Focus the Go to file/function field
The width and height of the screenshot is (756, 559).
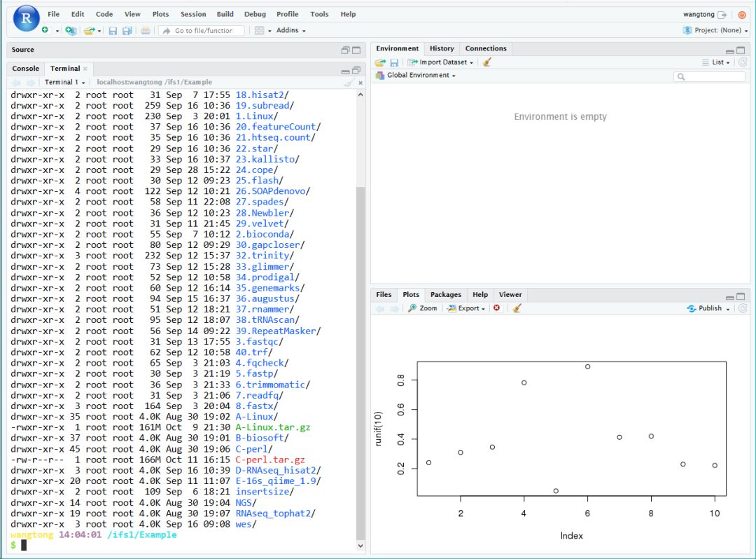[x=202, y=30]
